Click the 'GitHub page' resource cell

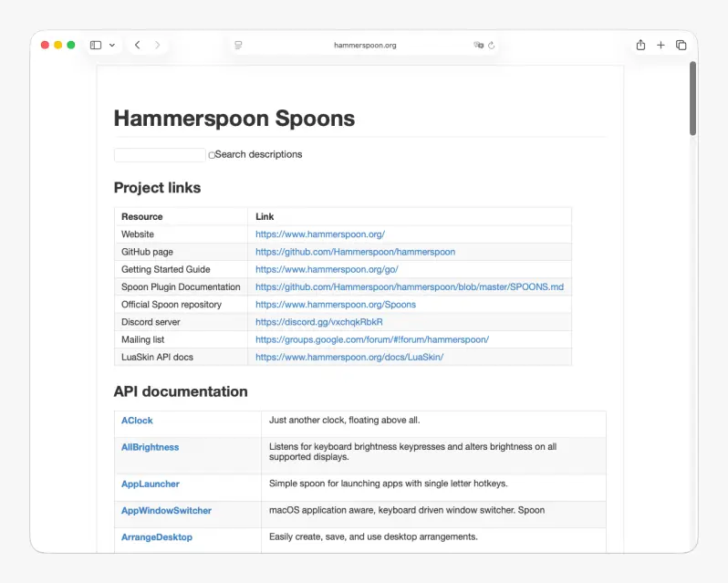[181, 252]
